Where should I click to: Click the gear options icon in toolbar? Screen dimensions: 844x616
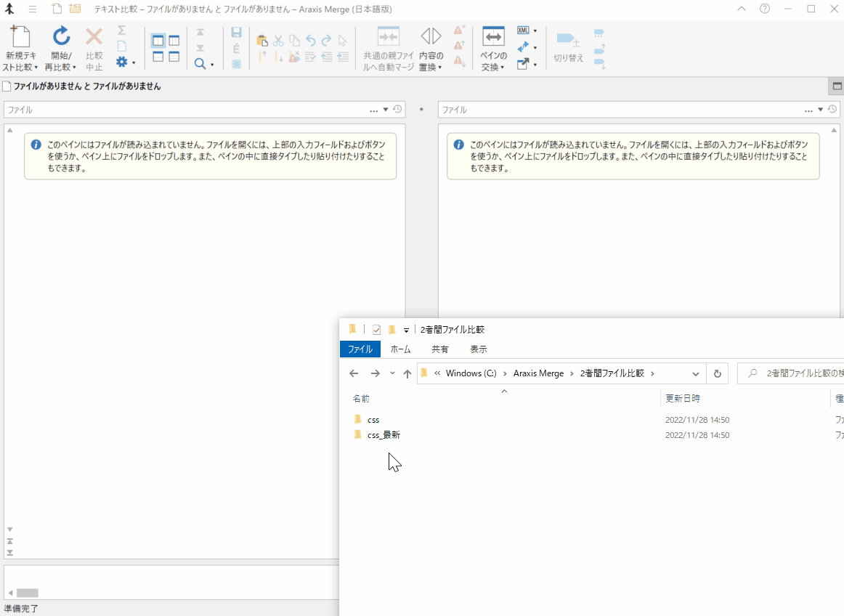click(x=122, y=62)
